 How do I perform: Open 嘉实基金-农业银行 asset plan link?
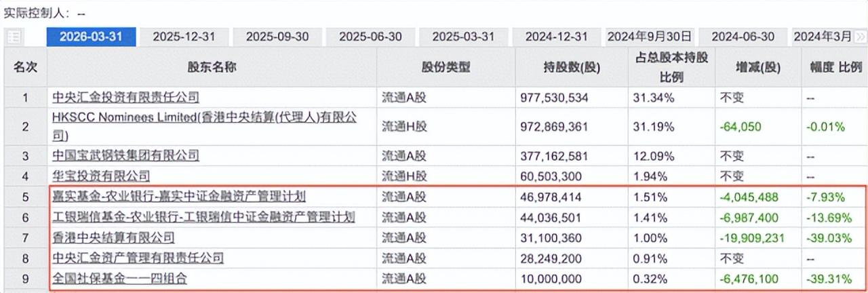click(x=179, y=197)
